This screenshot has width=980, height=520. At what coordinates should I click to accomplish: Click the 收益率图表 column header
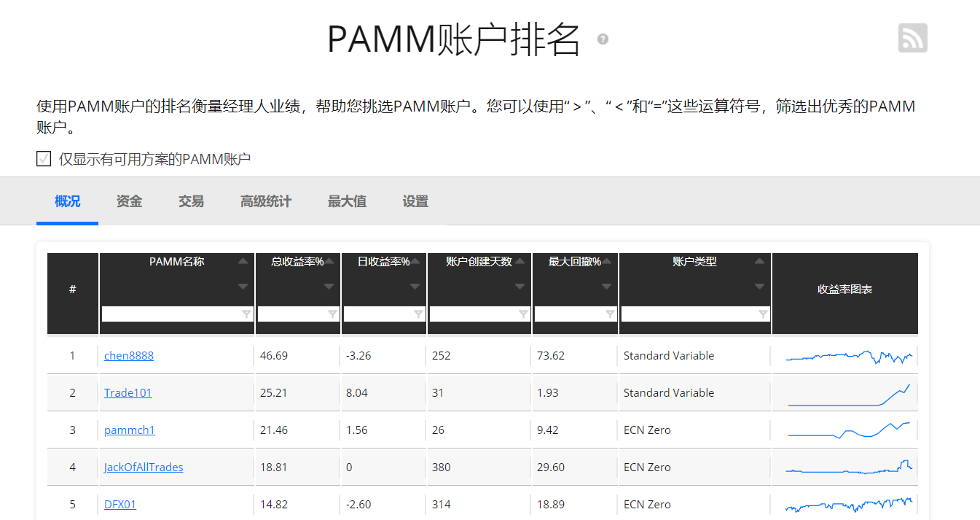(x=845, y=290)
